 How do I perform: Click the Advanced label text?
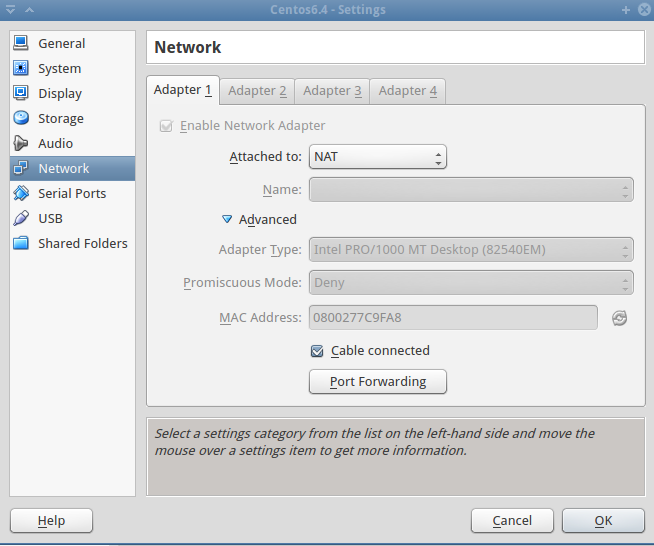[268, 220]
